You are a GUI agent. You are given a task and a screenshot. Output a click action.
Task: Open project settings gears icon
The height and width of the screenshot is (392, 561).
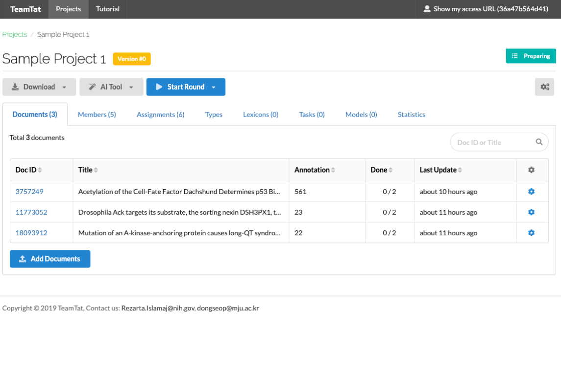544,87
